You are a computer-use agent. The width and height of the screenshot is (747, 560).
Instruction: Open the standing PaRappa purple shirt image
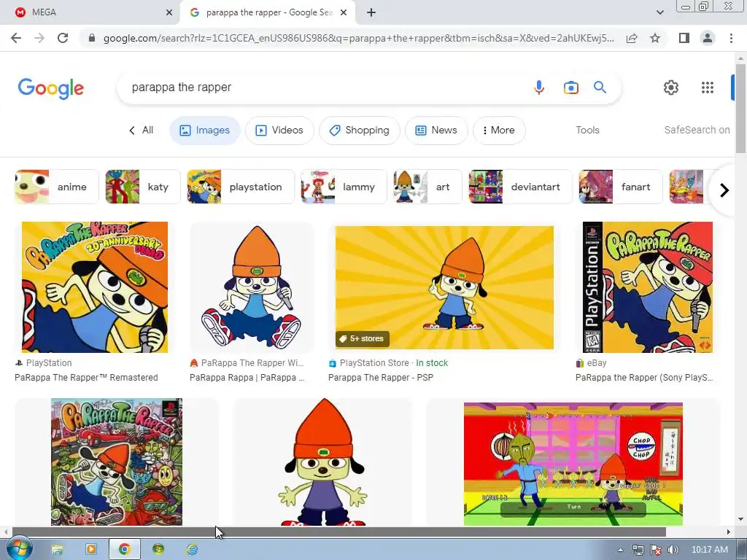323,462
